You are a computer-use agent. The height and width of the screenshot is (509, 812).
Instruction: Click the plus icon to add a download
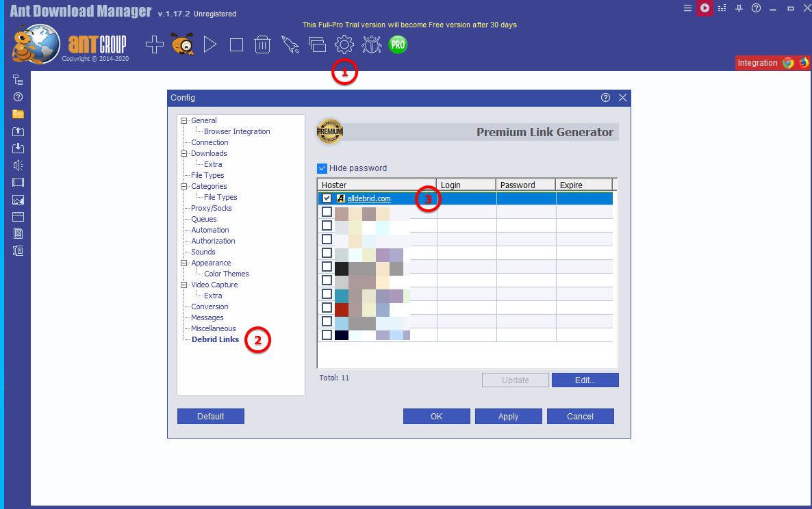[x=154, y=44]
